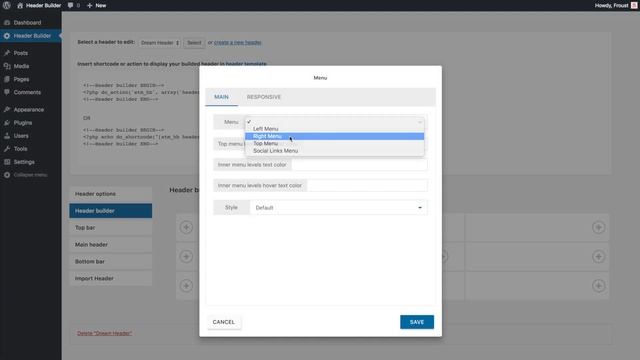
Task: Open the WordPress logo menu
Action: click(7, 5)
